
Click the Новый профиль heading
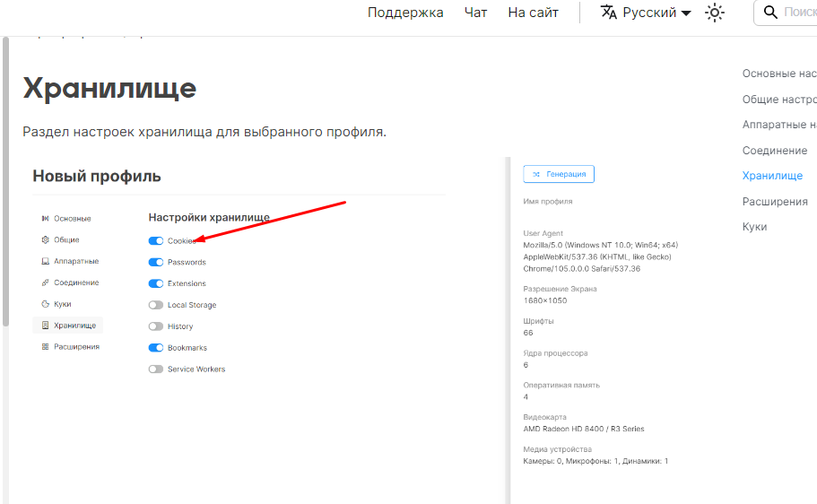click(97, 176)
